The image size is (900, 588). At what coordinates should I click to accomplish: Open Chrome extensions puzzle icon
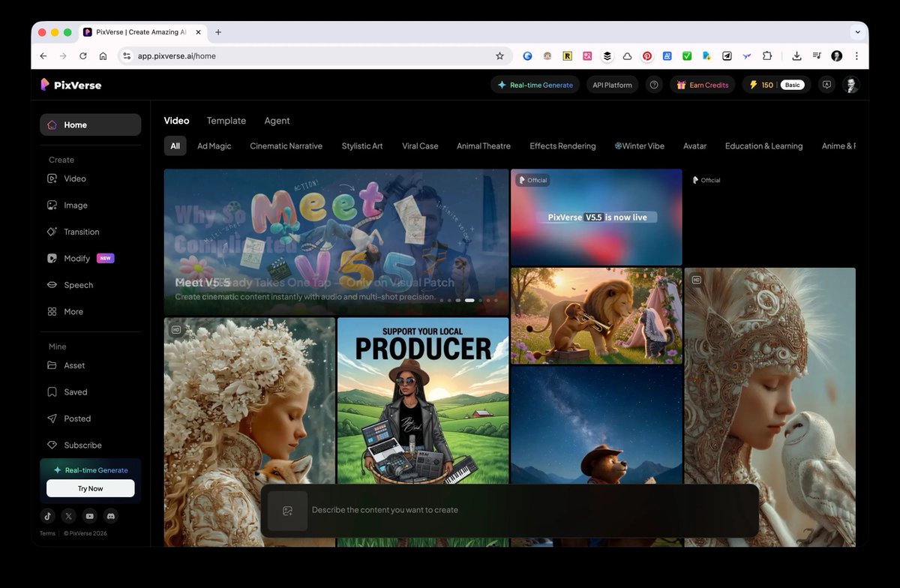pyautogui.click(x=767, y=56)
